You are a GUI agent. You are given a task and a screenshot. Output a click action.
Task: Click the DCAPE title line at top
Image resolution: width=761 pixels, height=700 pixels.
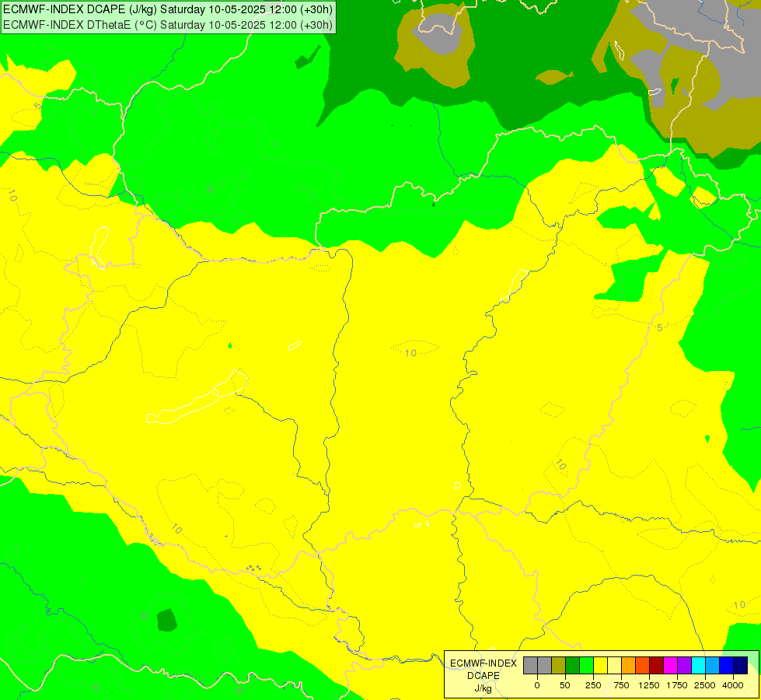tap(168, 9)
